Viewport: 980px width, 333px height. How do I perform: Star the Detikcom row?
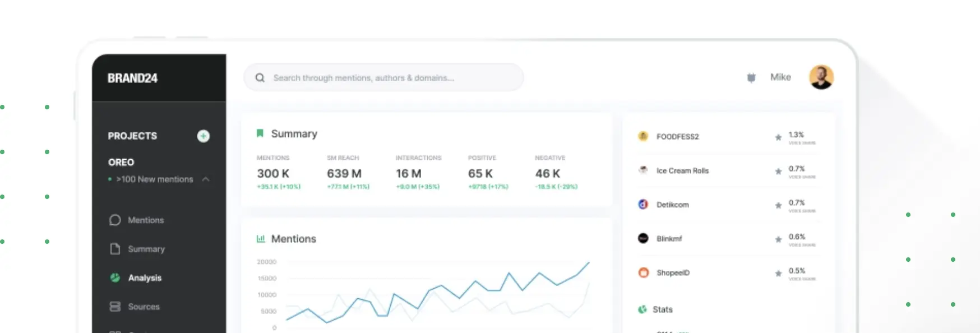tap(778, 205)
